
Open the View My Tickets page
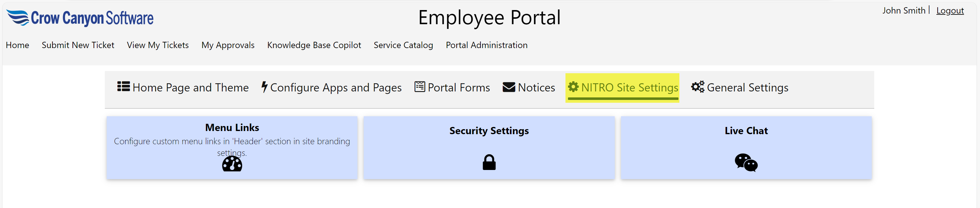(158, 45)
